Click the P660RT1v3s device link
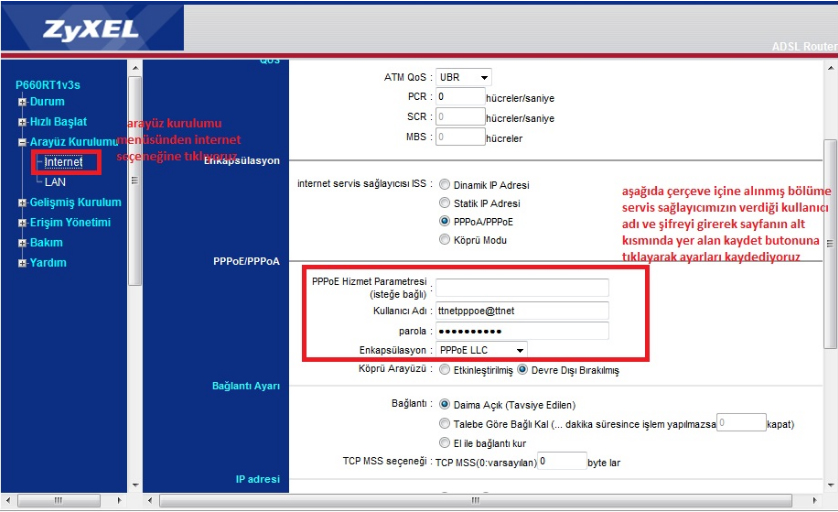This screenshot has height=512, width=838. click(48, 85)
